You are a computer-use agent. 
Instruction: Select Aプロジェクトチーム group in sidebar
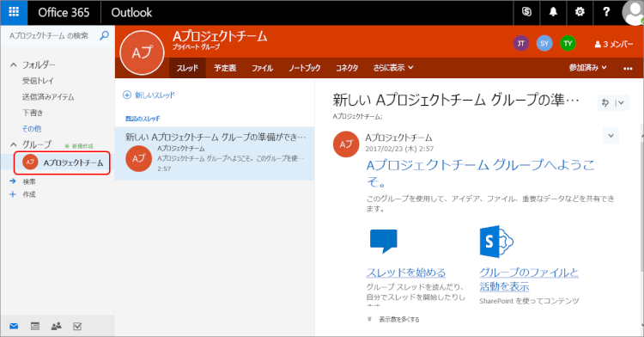62,162
